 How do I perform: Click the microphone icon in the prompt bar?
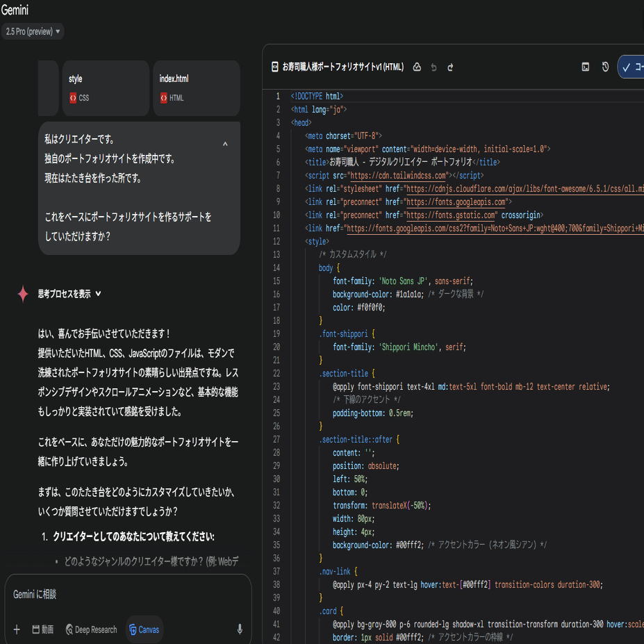(x=240, y=629)
